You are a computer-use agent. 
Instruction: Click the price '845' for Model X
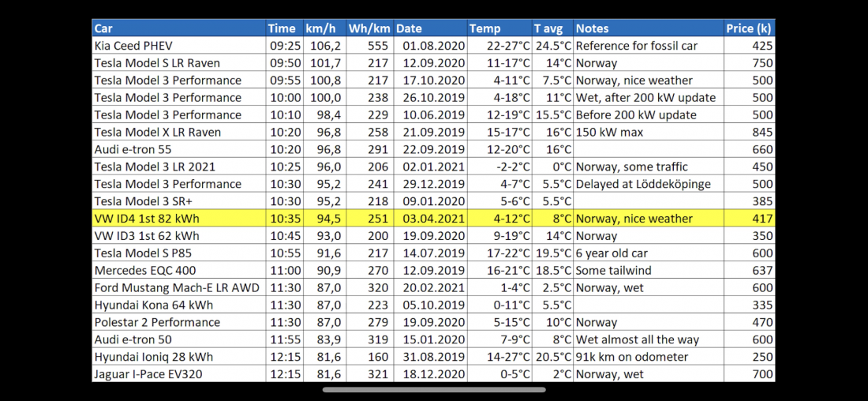(750, 133)
